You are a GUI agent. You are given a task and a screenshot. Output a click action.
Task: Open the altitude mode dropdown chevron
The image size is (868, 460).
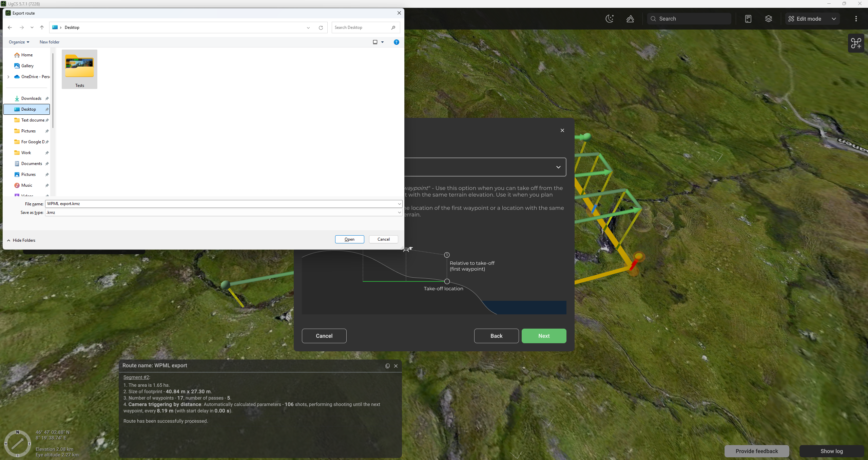coord(558,167)
